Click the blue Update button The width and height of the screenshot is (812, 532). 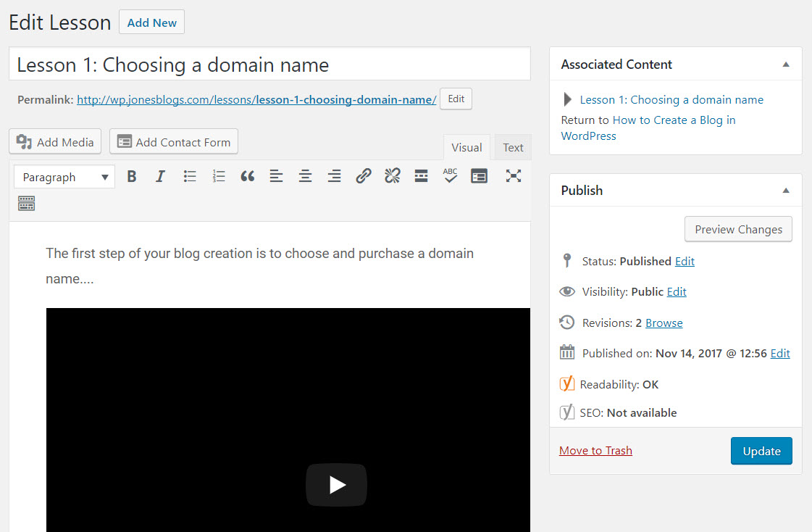tap(761, 451)
